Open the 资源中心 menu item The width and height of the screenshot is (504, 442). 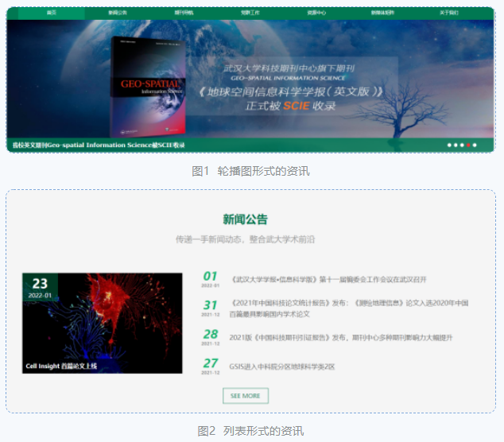[316, 14]
